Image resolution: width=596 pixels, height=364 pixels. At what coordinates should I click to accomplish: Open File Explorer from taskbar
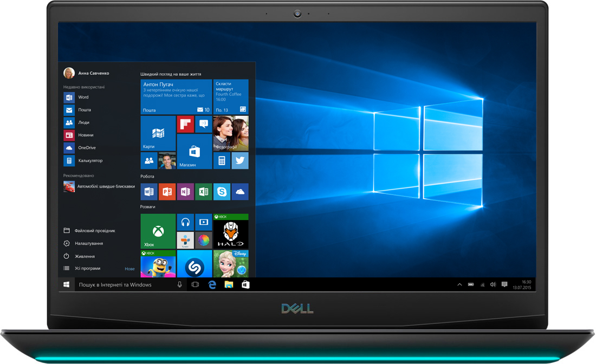tap(229, 284)
